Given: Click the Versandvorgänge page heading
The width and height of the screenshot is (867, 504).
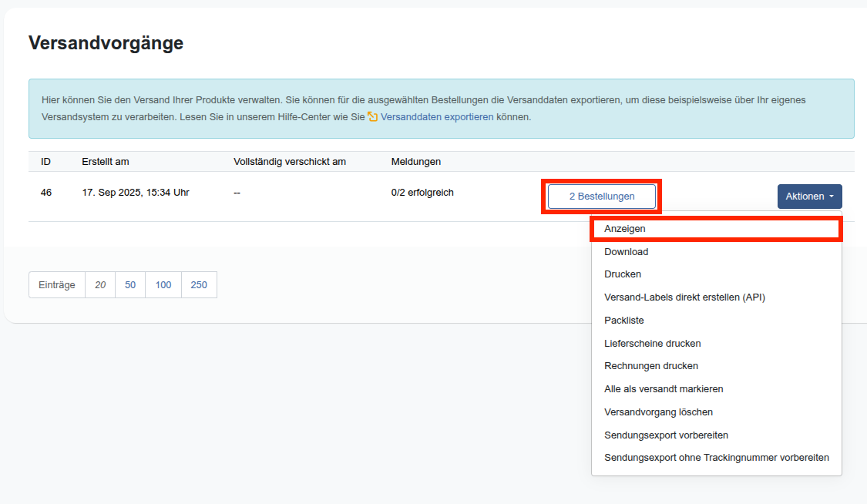Looking at the screenshot, I should pyautogui.click(x=106, y=43).
